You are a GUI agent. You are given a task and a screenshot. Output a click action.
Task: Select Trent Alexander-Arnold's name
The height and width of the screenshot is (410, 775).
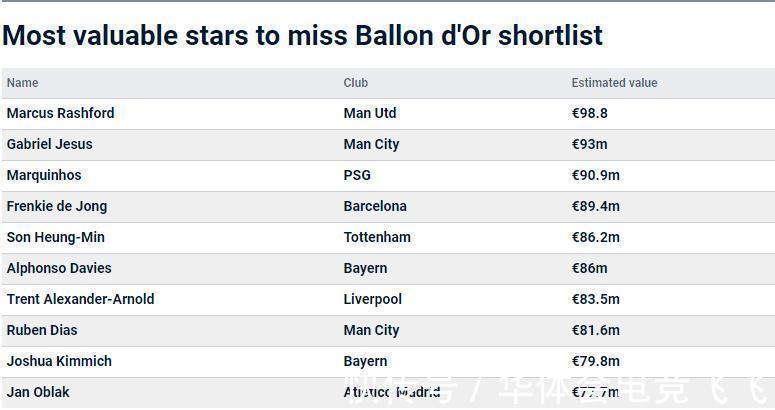pyautogui.click(x=80, y=299)
